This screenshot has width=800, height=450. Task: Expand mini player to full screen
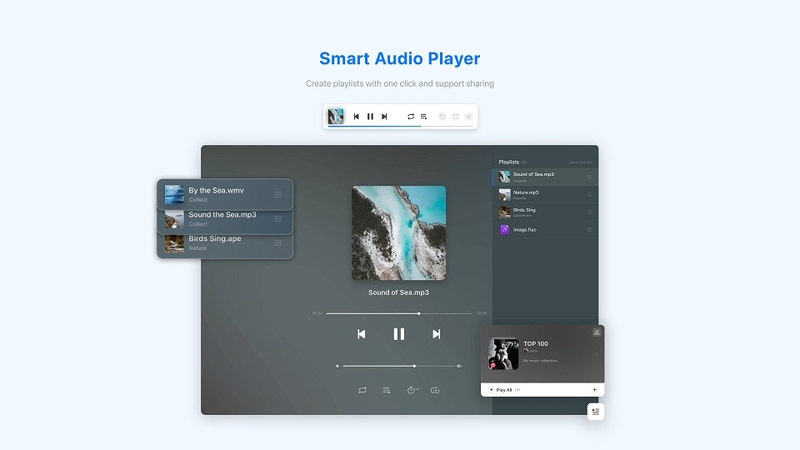point(456,116)
